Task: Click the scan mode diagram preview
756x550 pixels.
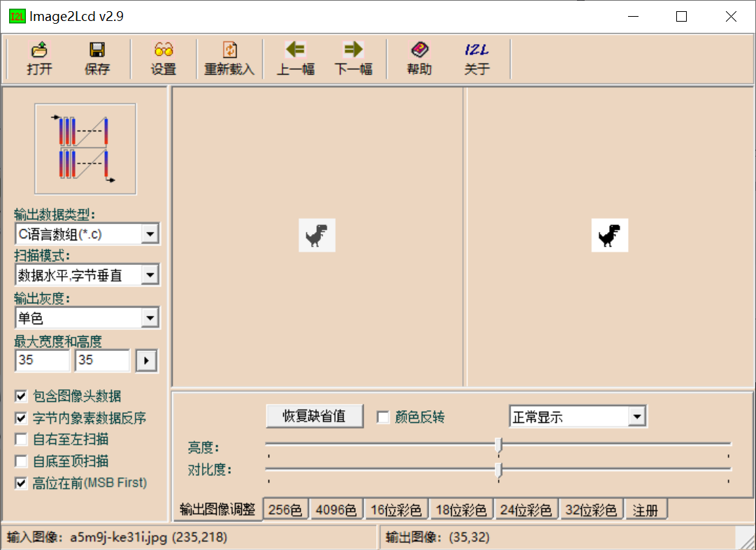Action: [x=85, y=149]
